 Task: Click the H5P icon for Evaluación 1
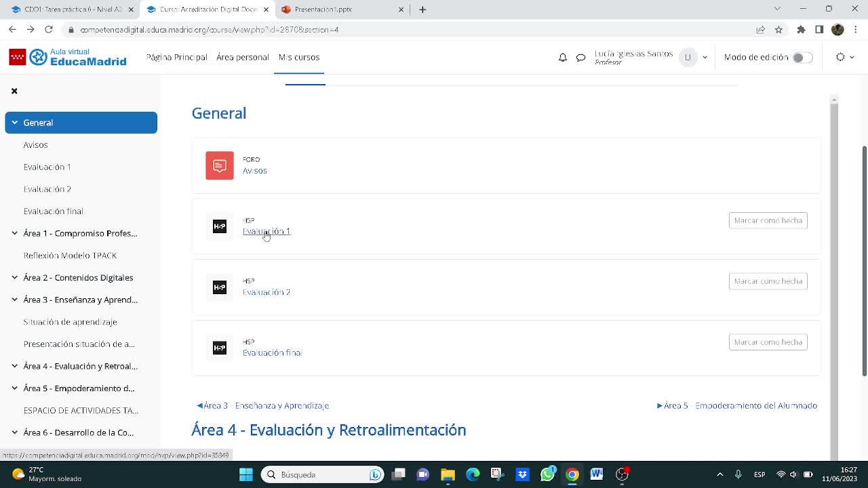pyautogui.click(x=220, y=226)
